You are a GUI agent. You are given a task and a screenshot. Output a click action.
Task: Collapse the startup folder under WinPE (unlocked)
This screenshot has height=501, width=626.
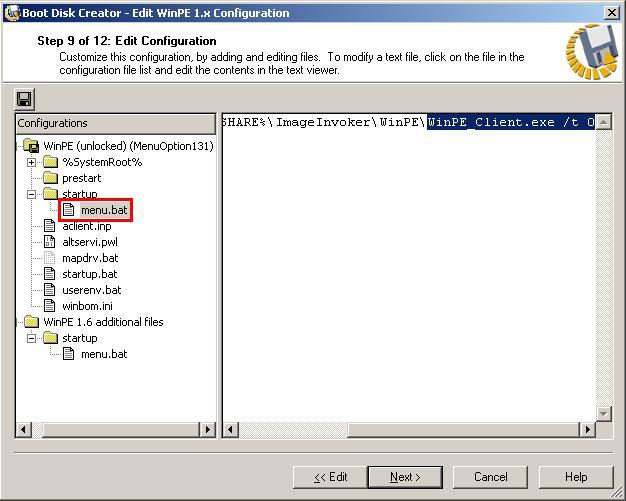31,194
